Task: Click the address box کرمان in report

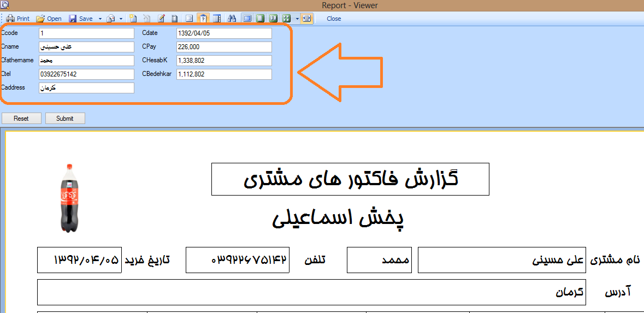Action: point(312,292)
